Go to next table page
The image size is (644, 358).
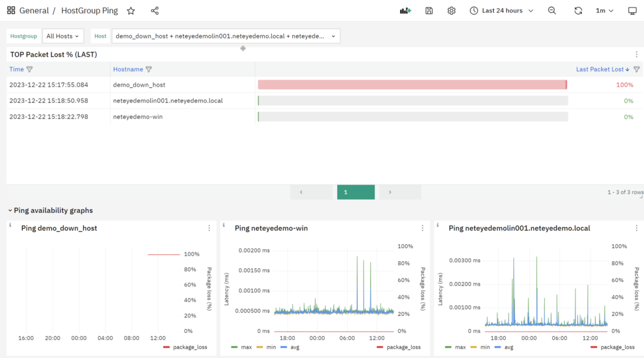(400, 192)
